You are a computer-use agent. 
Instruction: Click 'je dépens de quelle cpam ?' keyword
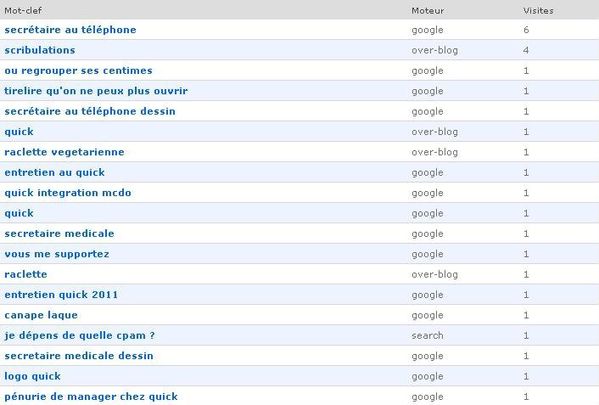[79, 335]
